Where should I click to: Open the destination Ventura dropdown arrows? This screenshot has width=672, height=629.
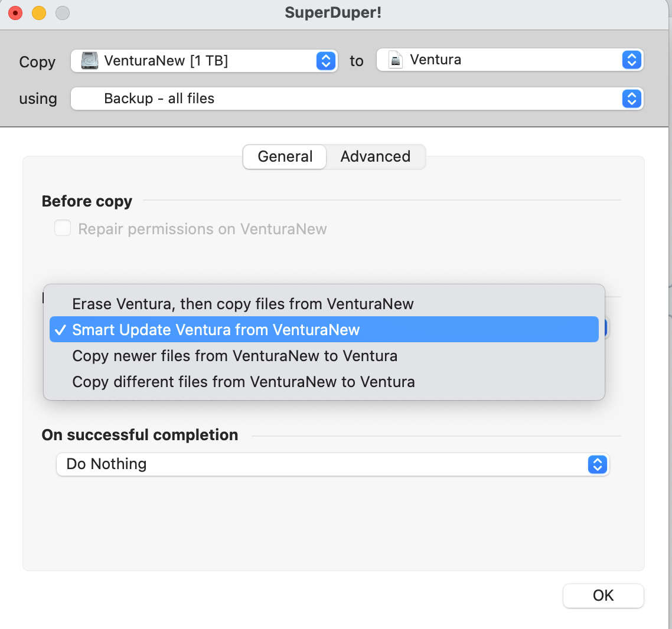(x=631, y=60)
